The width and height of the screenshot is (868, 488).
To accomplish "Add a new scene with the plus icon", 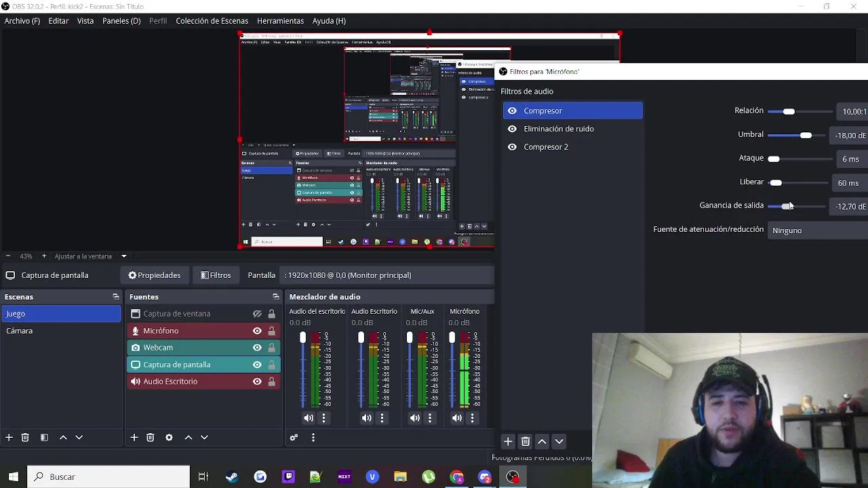I will tap(9, 438).
